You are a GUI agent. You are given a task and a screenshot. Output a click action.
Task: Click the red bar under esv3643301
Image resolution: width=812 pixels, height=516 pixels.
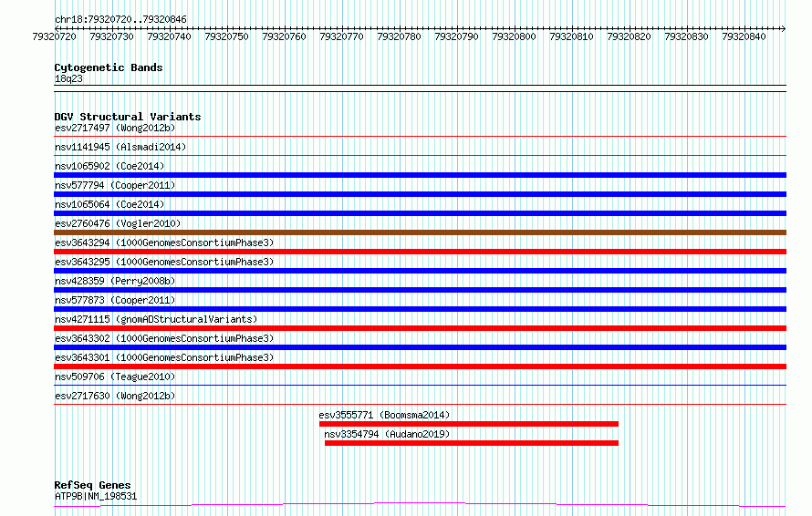[x=420, y=366]
